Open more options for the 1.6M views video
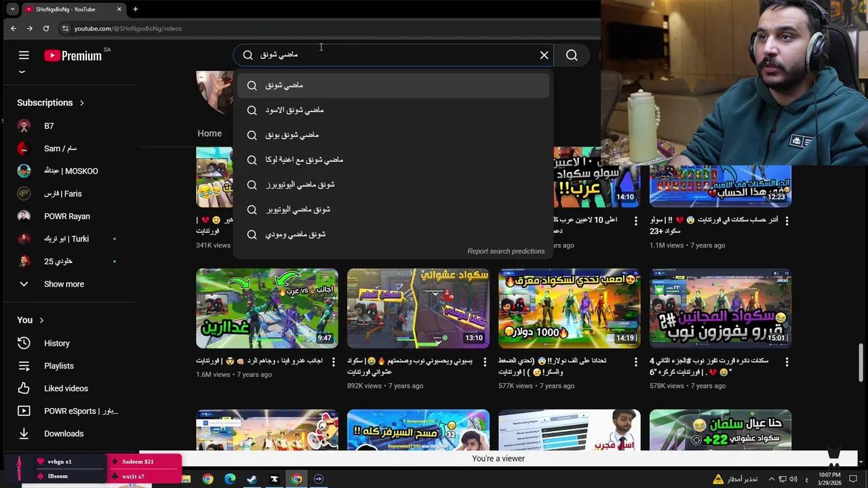This screenshot has width=868, height=488. pos(333,363)
